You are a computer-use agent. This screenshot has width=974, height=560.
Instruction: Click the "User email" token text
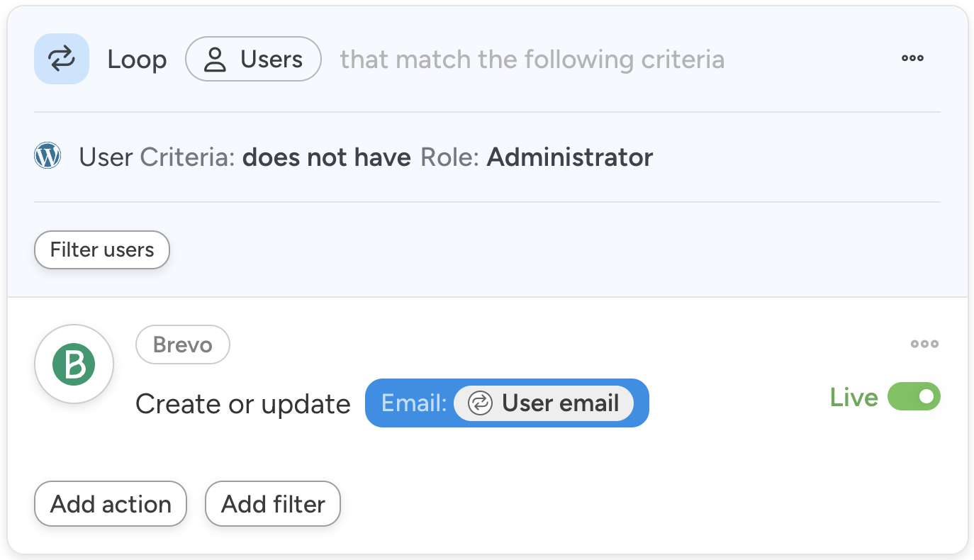click(561, 403)
